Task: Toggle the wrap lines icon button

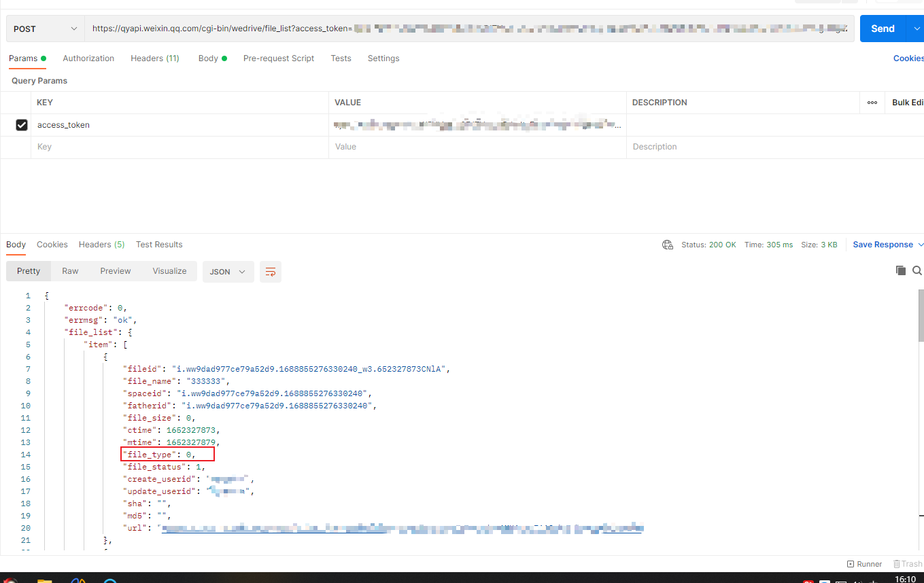Action: click(x=271, y=272)
